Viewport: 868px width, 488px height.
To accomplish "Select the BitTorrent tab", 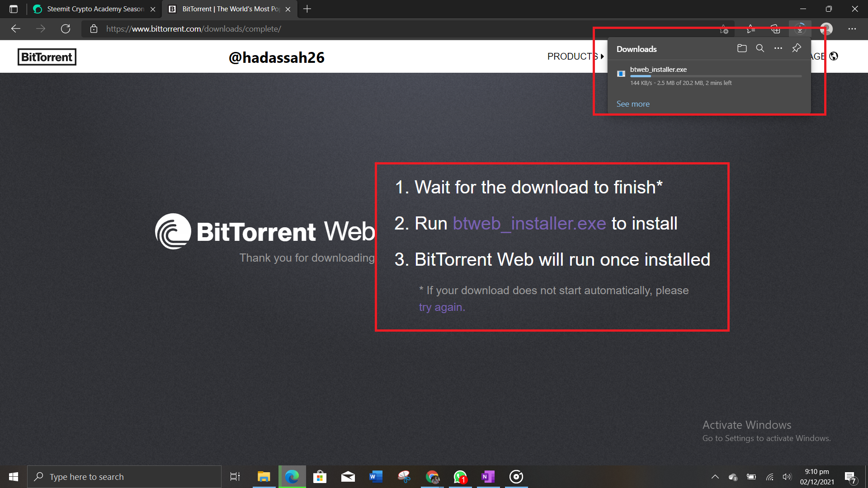I will pyautogui.click(x=231, y=9).
